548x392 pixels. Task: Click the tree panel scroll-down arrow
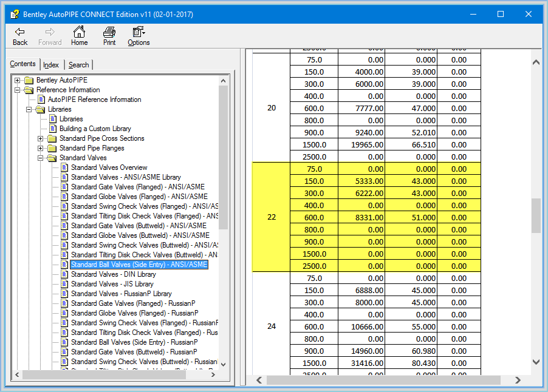tap(223, 364)
